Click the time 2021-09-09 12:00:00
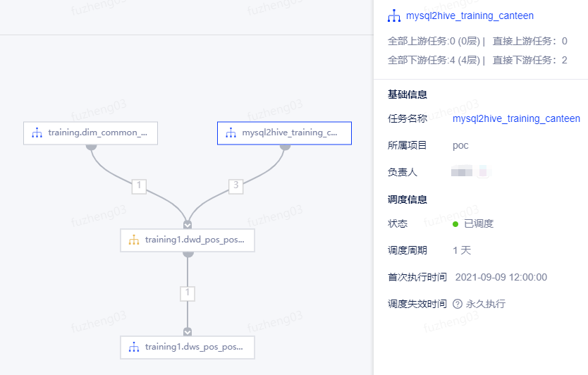Image resolution: width=588 pixels, height=375 pixels. coord(501,277)
